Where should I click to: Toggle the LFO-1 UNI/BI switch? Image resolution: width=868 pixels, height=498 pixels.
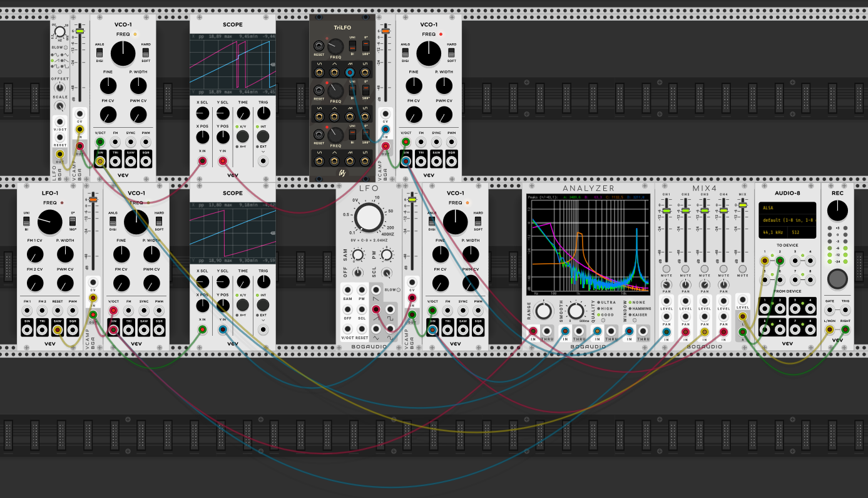point(27,221)
